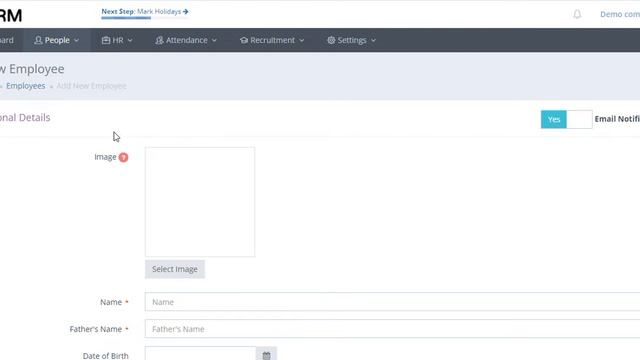Click the Attendance menu icon

pyautogui.click(x=159, y=40)
